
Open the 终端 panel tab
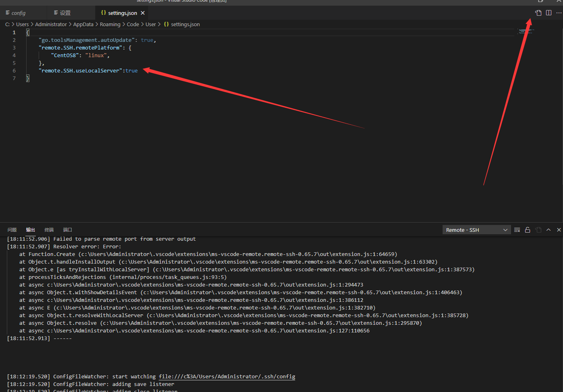[x=49, y=230]
